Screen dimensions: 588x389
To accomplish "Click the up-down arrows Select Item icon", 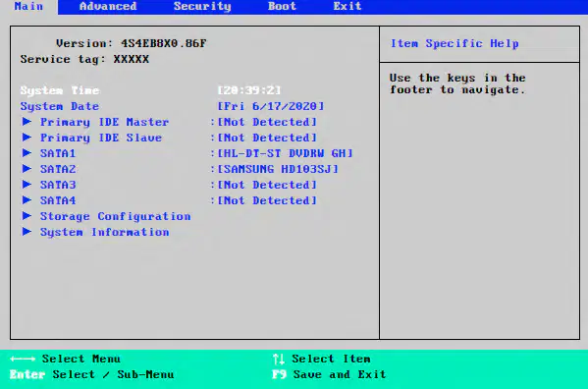I will point(279,359).
